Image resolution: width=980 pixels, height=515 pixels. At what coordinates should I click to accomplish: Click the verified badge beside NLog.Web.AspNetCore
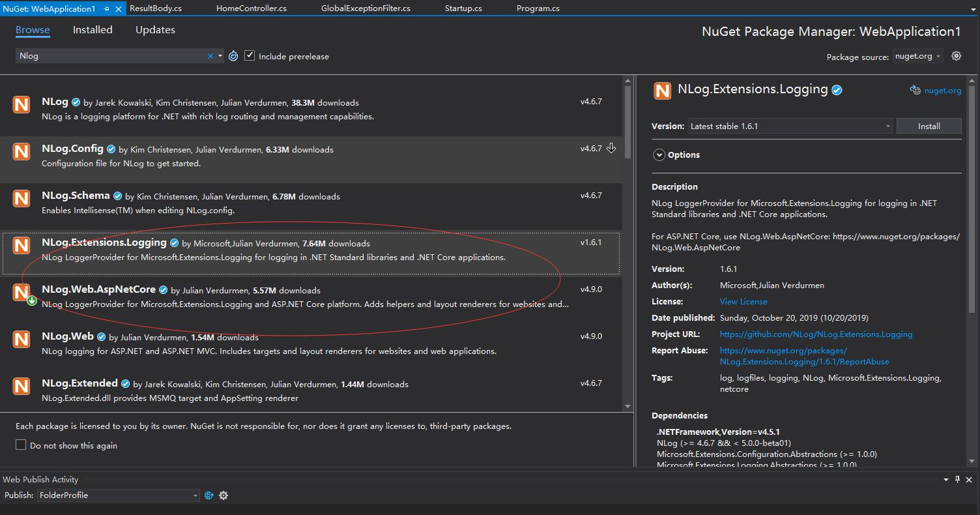point(163,290)
